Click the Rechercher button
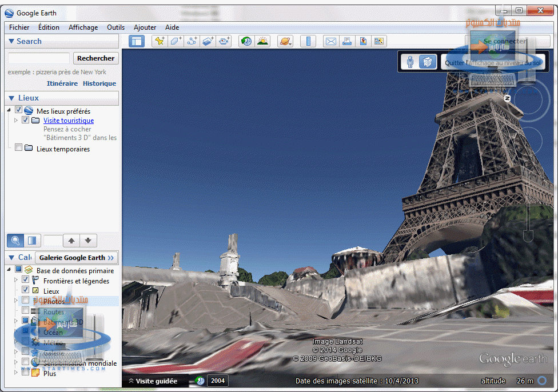 tap(95, 58)
